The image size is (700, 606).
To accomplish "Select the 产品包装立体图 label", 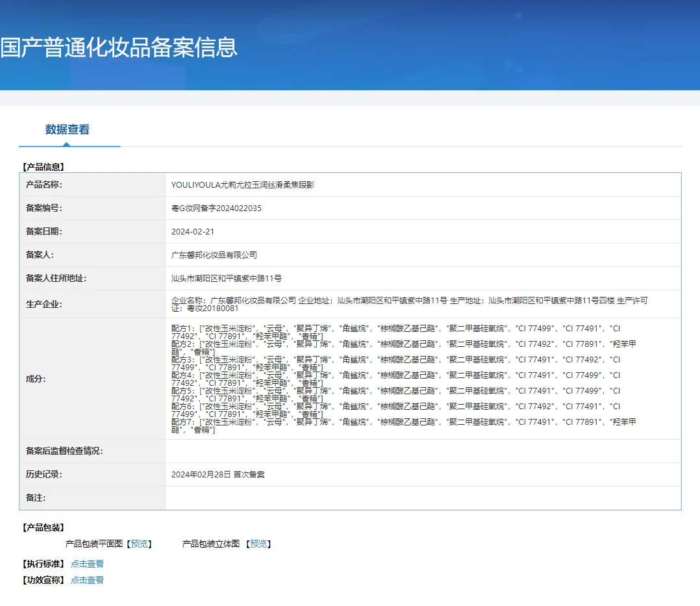I will tap(210, 544).
